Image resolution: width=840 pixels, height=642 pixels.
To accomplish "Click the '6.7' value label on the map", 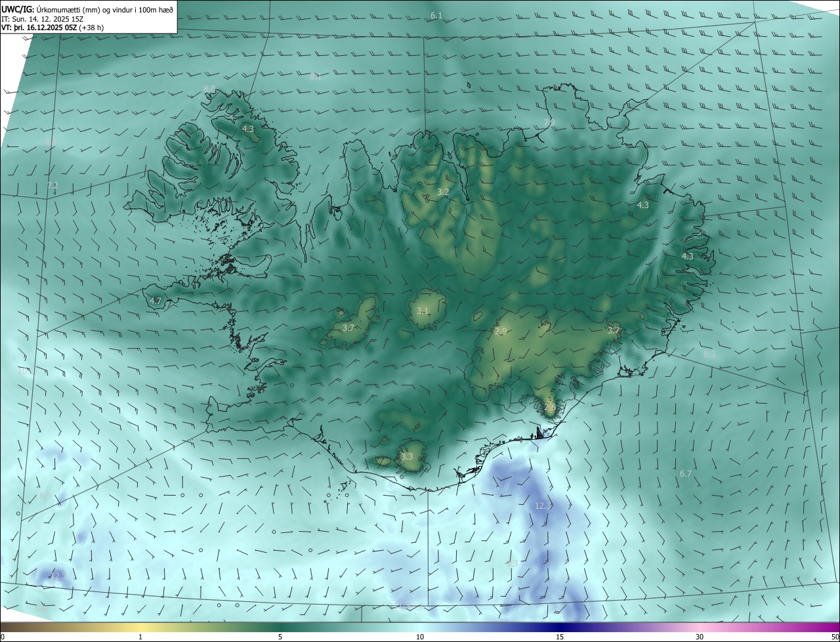I will click(686, 474).
